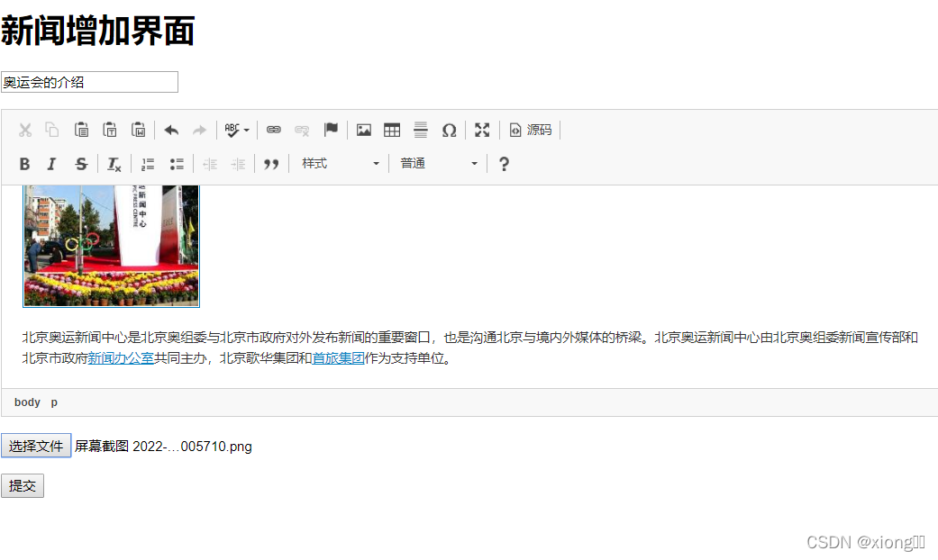The width and height of the screenshot is (938, 560).
Task: Toggle italic formatting
Action: pos(52,164)
